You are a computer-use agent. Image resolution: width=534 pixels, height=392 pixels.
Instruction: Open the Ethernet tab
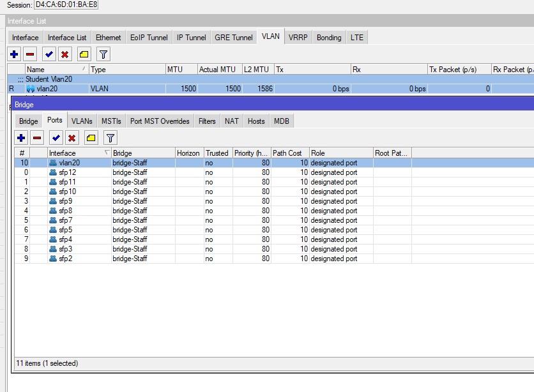tap(109, 38)
